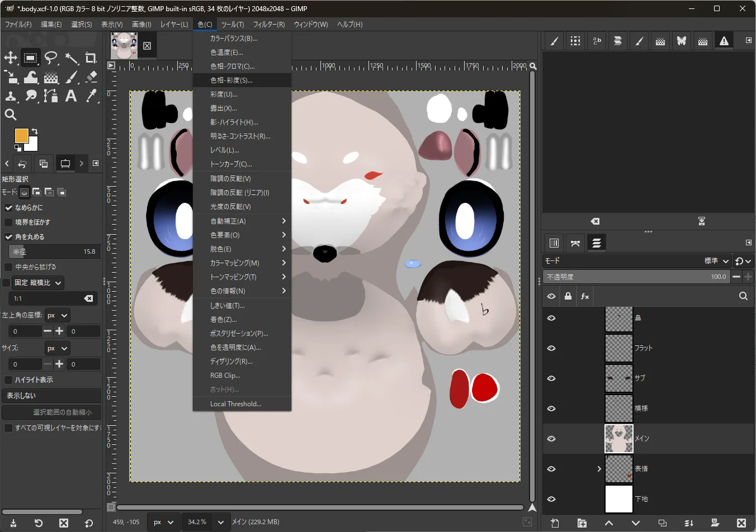Hide the メイン layer via eye icon
The width and height of the screenshot is (756, 532).
point(551,439)
